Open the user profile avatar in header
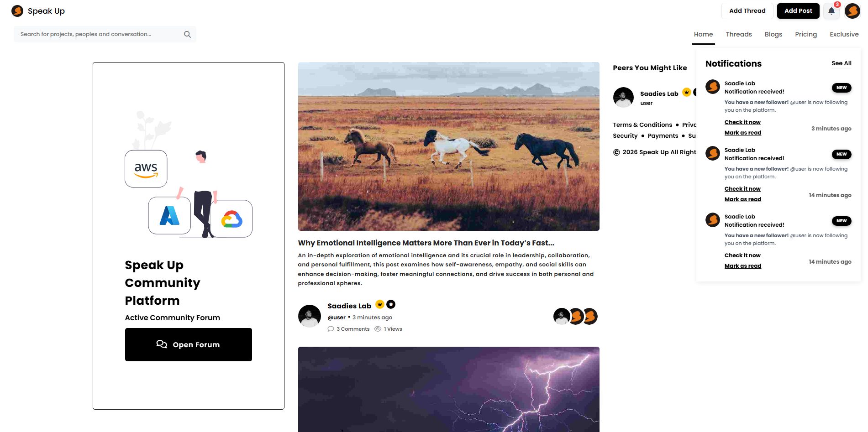 point(852,11)
